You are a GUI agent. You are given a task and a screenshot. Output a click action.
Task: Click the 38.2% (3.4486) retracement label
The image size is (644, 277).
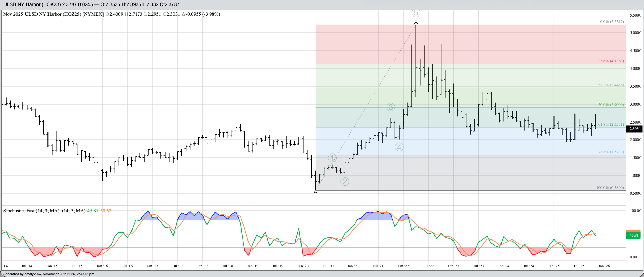point(611,85)
